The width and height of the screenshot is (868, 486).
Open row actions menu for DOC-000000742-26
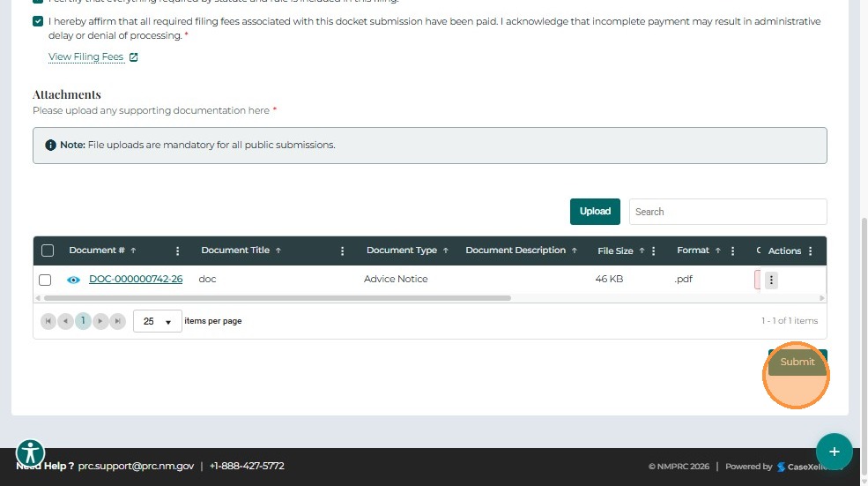[x=771, y=280]
